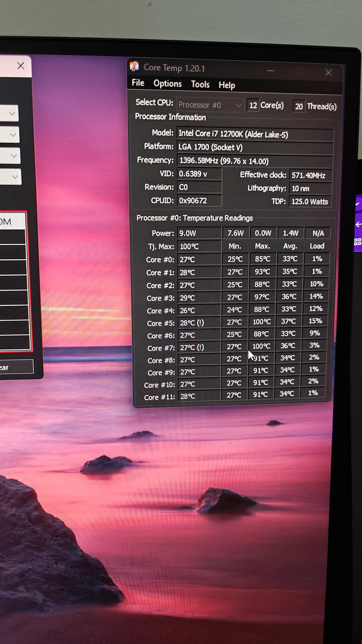Click the 'Max.' column header
This screenshot has height=644, width=362.
pos(263,246)
